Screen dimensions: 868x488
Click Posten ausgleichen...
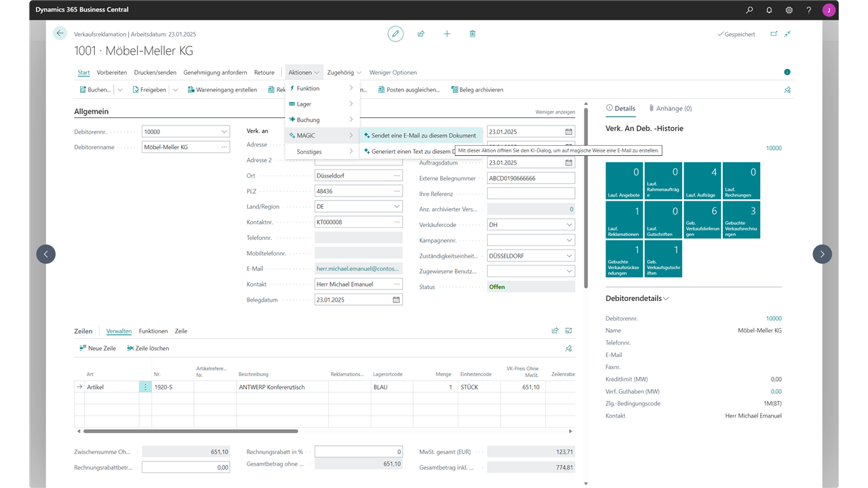[409, 89]
